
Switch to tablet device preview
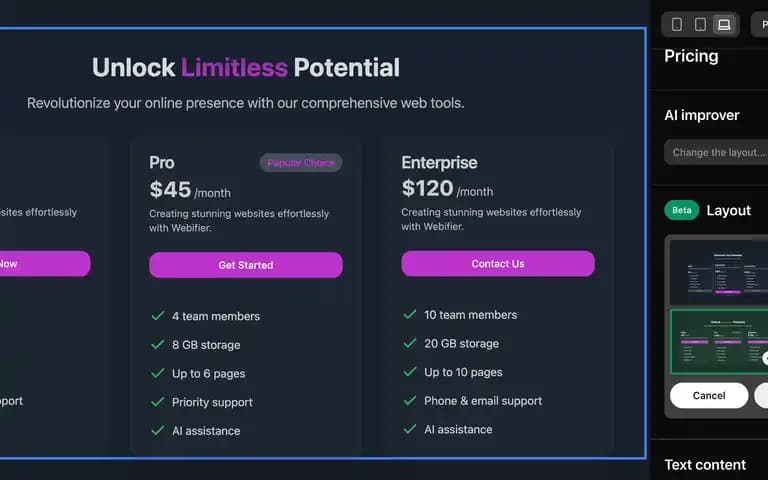[x=700, y=24]
